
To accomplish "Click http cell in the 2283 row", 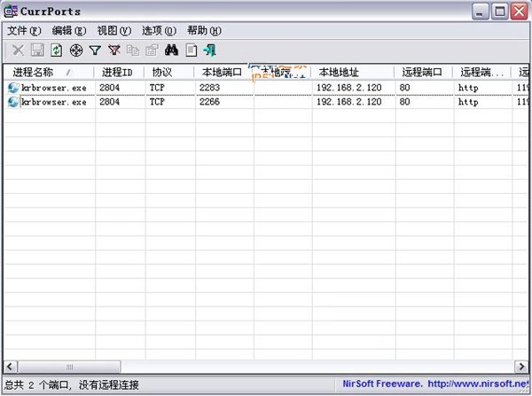I will (x=468, y=89).
